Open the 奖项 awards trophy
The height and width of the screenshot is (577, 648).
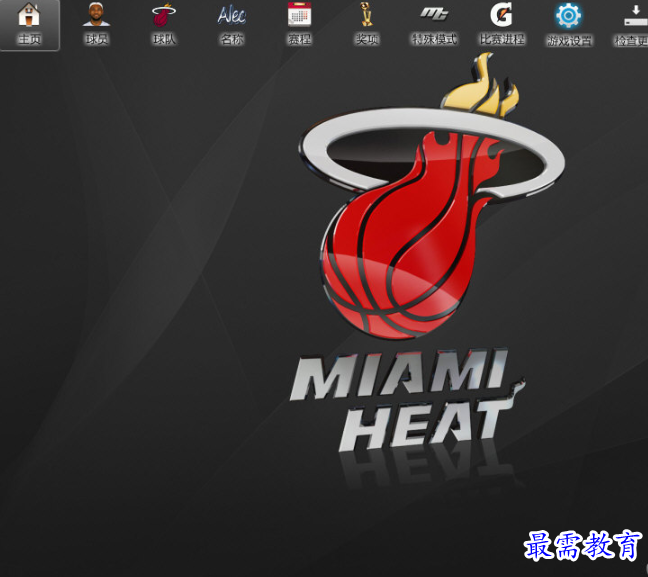(x=366, y=24)
